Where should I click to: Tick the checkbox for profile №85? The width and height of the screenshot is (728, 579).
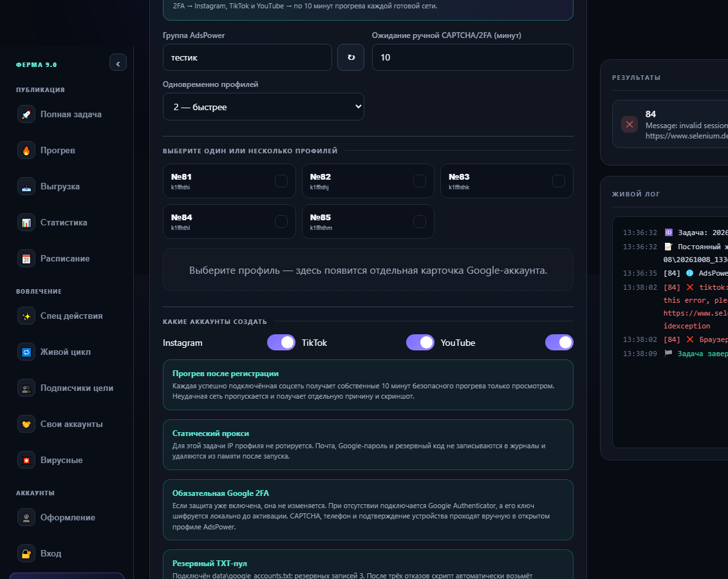pos(420,222)
